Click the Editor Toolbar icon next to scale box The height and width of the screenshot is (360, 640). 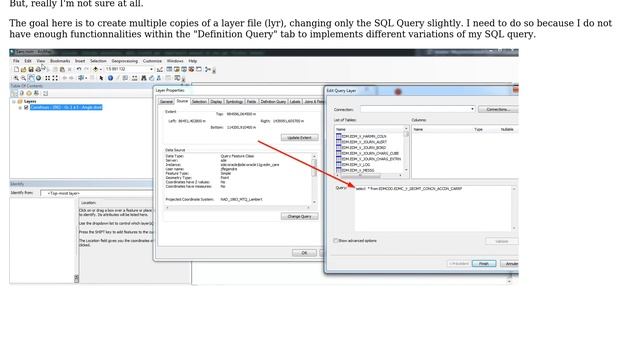[x=160, y=69]
